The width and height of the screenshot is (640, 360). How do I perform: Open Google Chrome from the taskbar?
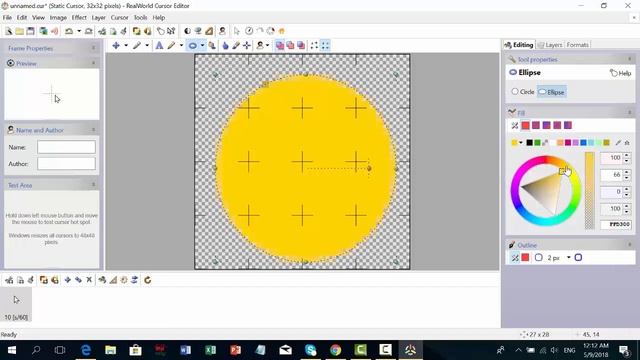336,350
